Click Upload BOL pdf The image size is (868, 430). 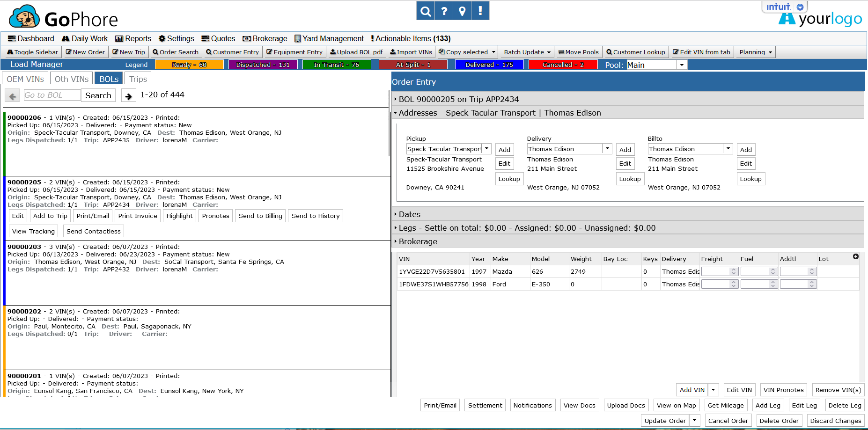pyautogui.click(x=356, y=52)
